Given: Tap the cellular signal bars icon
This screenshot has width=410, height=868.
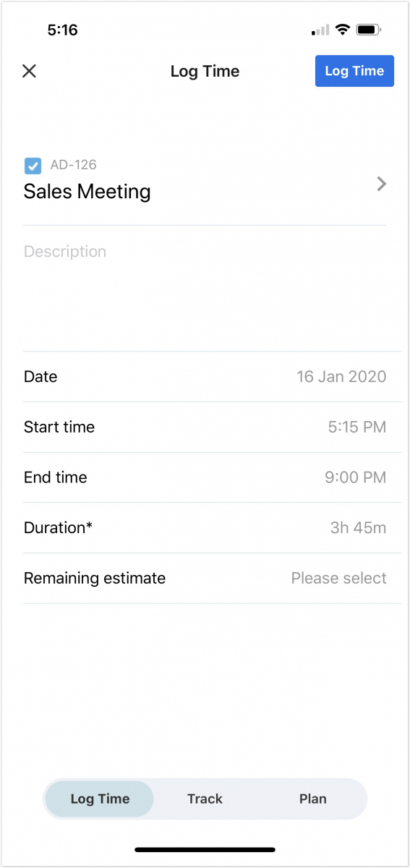Looking at the screenshot, I should point(320,30).
